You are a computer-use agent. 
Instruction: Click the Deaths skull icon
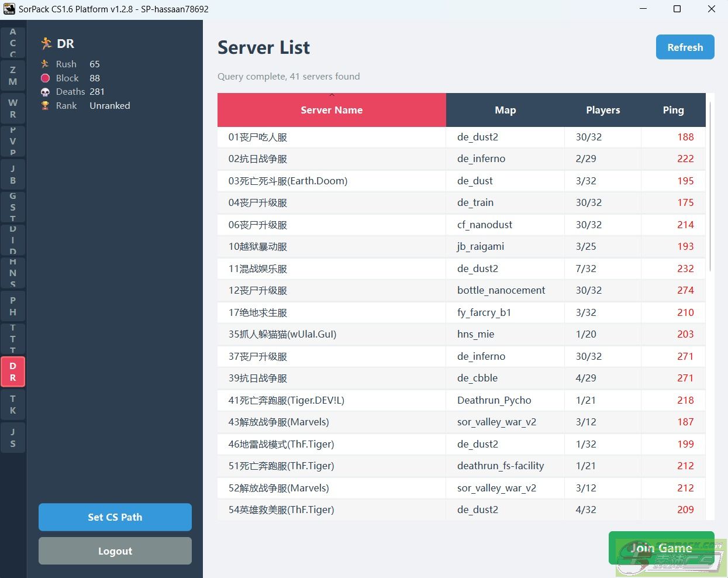point(45,92)
